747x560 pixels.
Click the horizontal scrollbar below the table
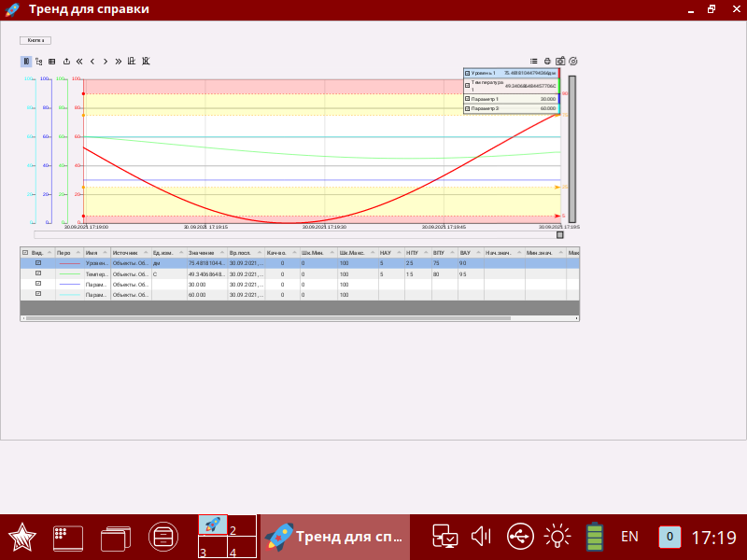coord(280,318)
